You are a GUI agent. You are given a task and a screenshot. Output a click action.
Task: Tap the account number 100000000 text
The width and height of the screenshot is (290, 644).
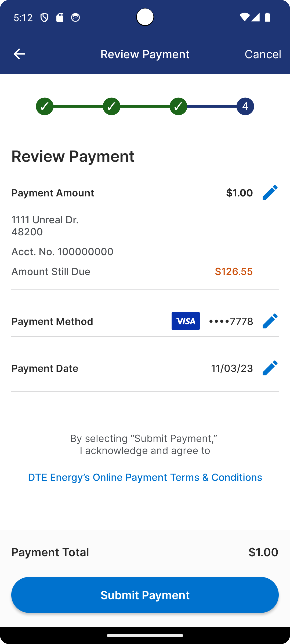click(62, 252)
